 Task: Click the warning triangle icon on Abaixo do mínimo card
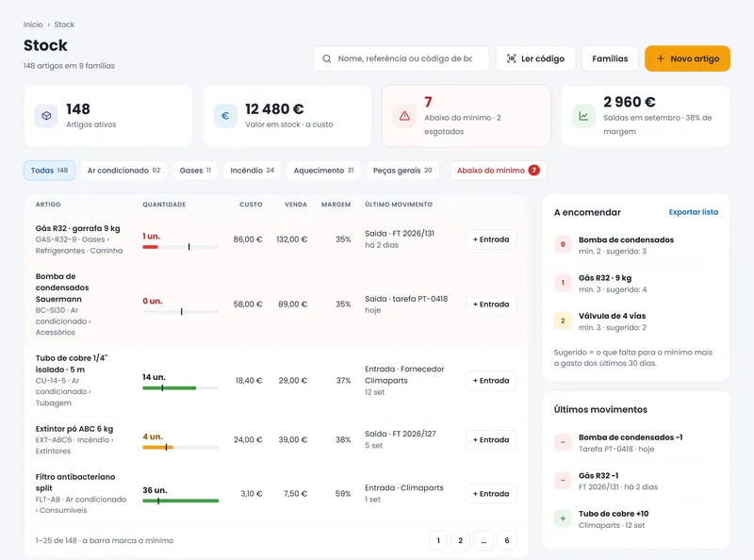coord(404,116)
